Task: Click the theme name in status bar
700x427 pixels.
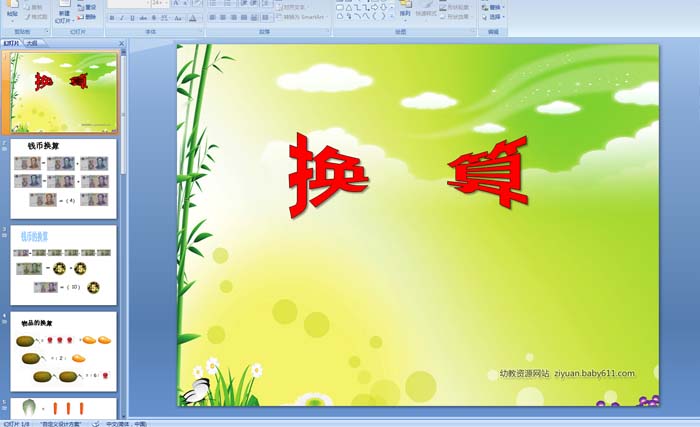Action: point(61,424)
